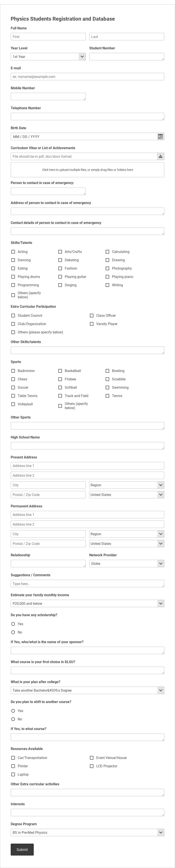Open the Present Address country dropdown
The height and width of the screenshot is (868, 175).
tap(127, 495)
